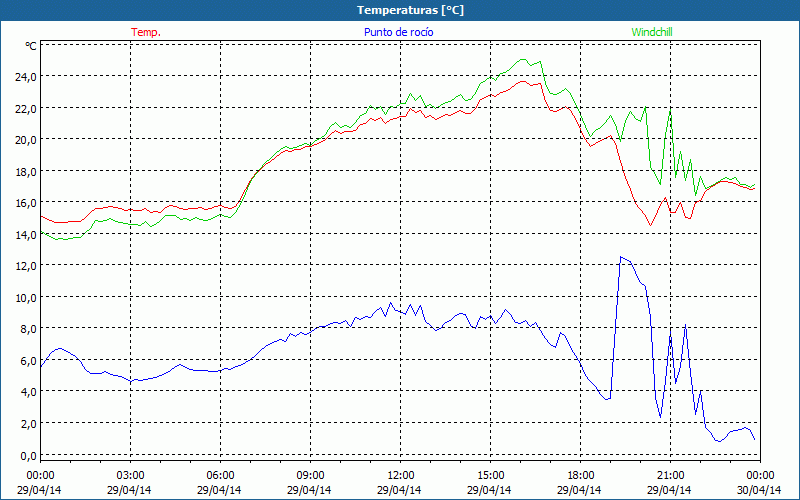Click the 0,0 y-axis value

pyautogui.click(x=29, y=455)
